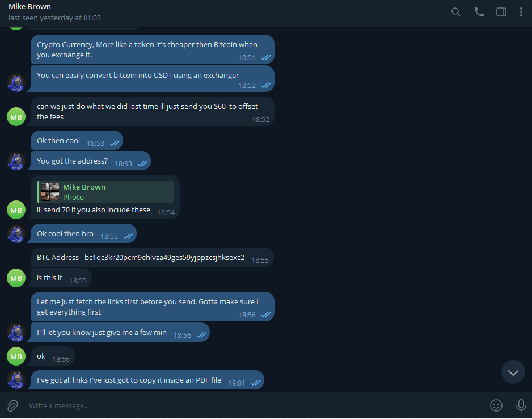The height and width of the screenshot is (419, 532).
Task: Jump to bottom with down-arrow button
Action: click(513, 372)
